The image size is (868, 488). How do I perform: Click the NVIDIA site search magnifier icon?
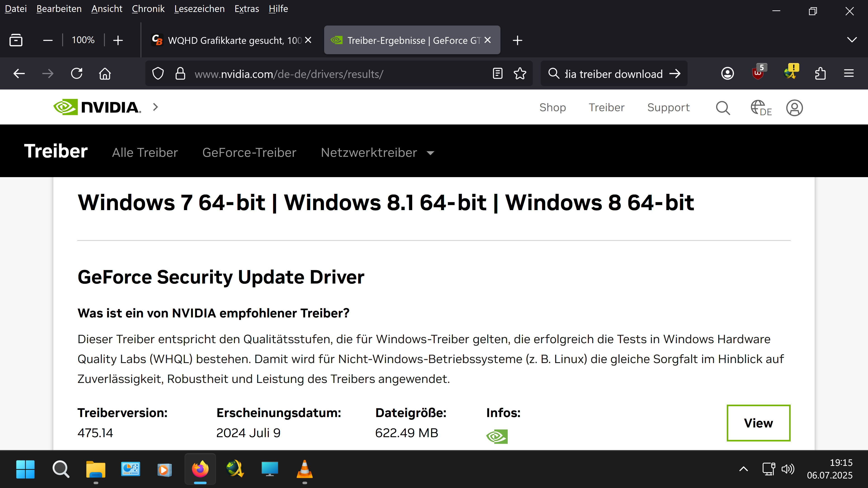point(723,108)
